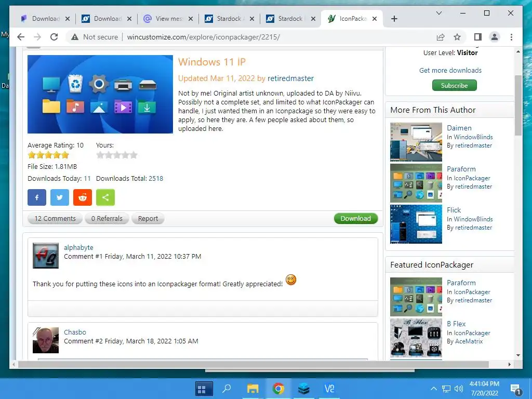Bookmark this page with star icon
The width and height of the screenshot is (532, 399).
click(457, 37)
